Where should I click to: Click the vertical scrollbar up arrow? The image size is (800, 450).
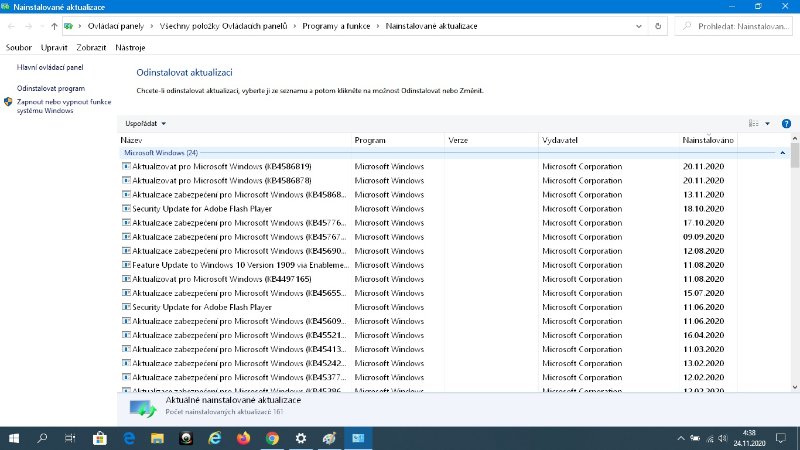click(x=795, y=138)
